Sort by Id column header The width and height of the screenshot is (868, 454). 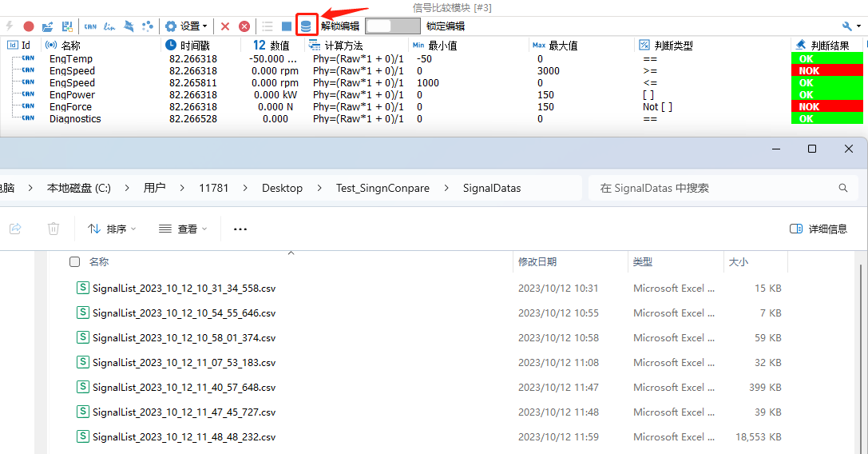pos(19,46)
